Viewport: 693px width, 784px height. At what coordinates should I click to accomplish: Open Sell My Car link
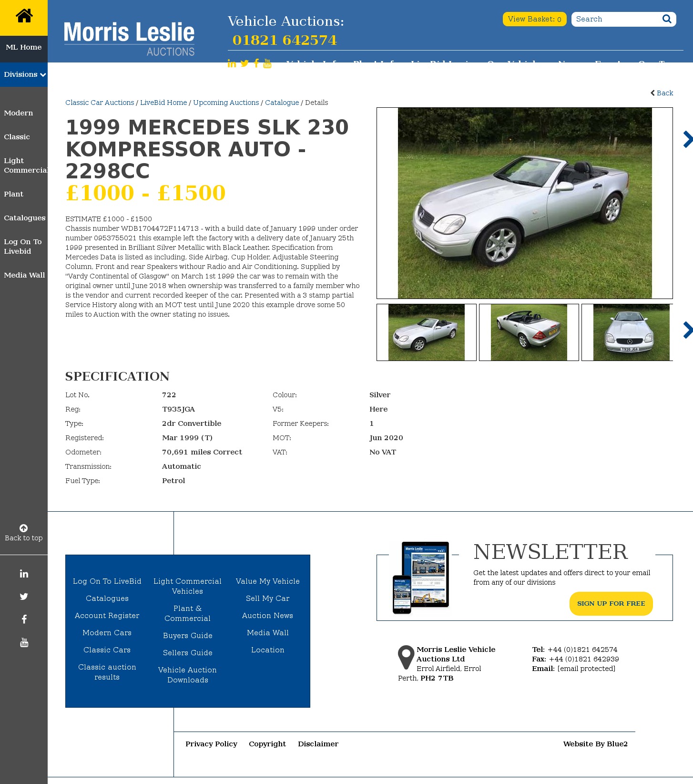(x=268, y=598)
